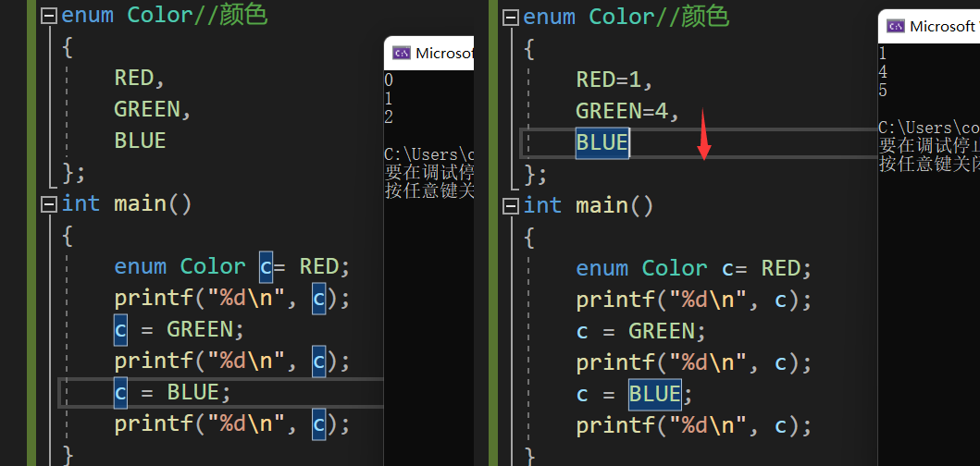This screenshot has height=466, width=980.
Task: Click output value 4 in right console
Action: pos(883,72)
